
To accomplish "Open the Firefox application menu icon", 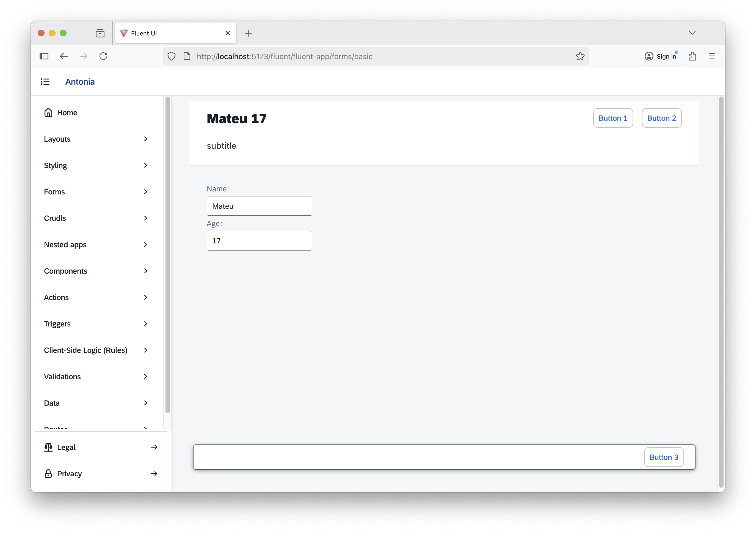I will pos(711,56).
